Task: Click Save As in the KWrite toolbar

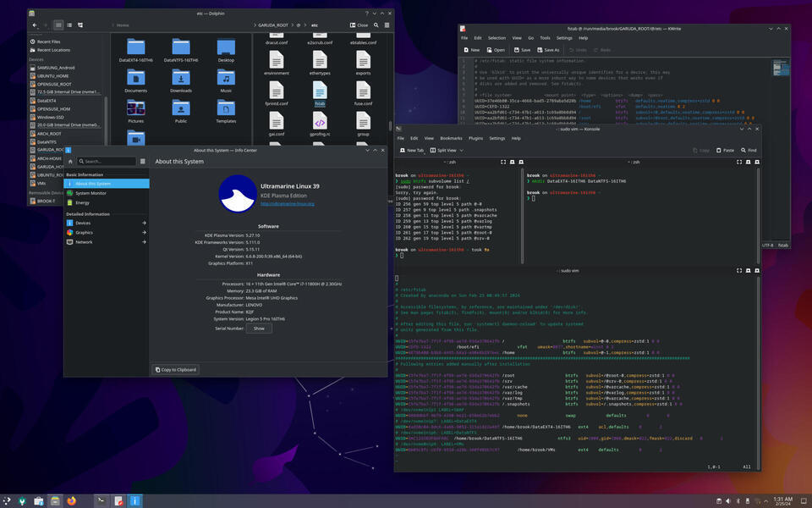Action: click(x=548, y=50)
